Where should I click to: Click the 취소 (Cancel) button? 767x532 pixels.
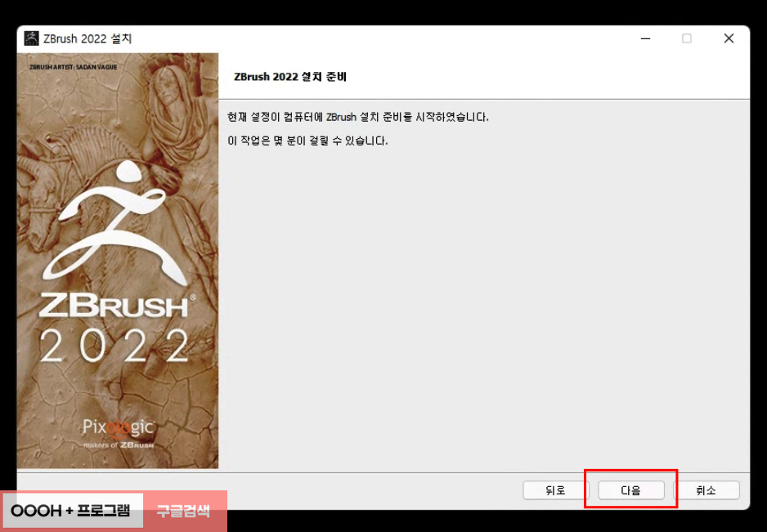click(x=706, y=490)
